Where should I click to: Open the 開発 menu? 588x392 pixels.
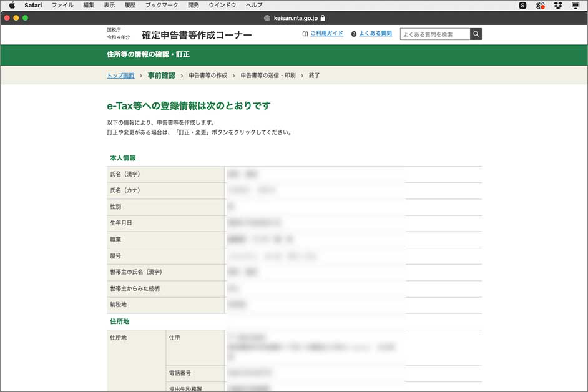[x=193, y=6]
